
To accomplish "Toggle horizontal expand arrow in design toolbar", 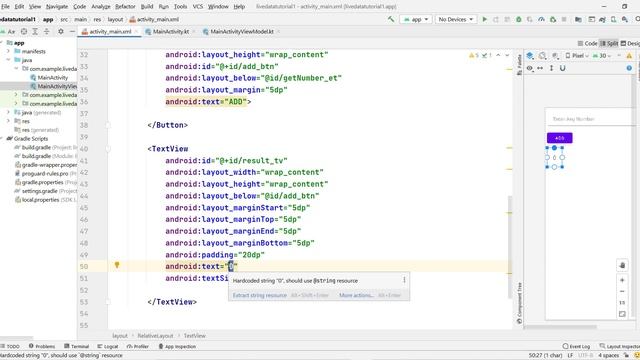I will point(540,68).
